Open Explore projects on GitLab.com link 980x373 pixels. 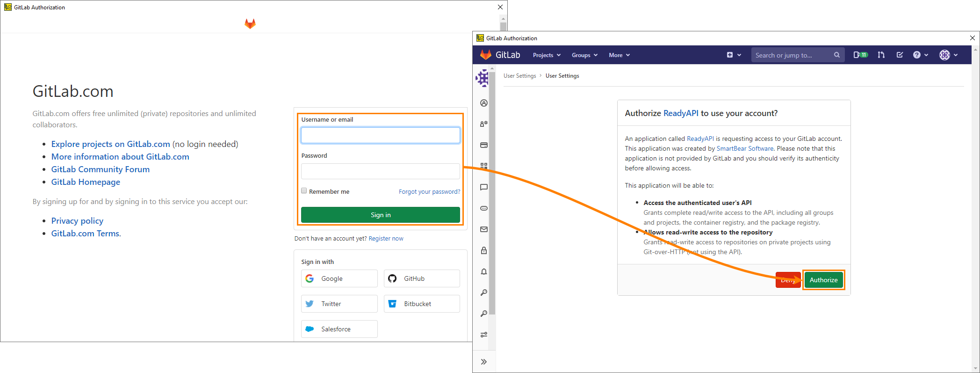pyautogui.click(x=110, y=144)
